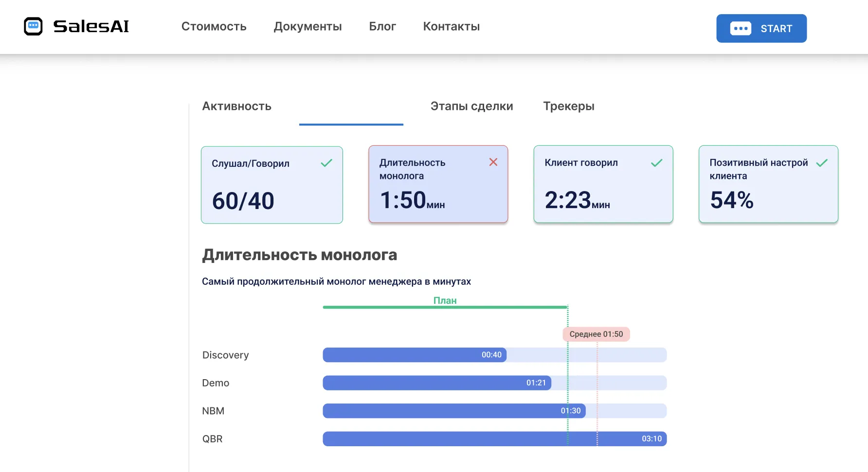Open the Документы page from navigation
The width and height of the screenshot is (868, 472).
[x=307, y=27]
